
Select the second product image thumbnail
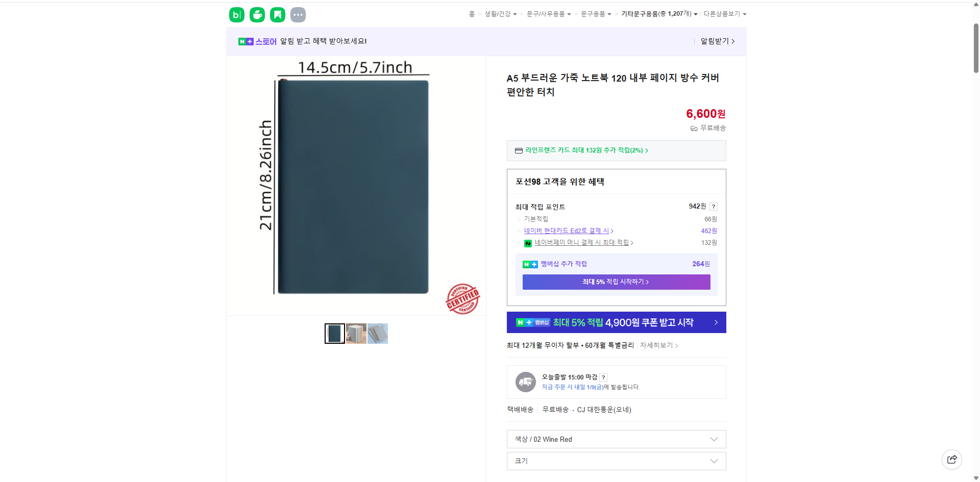click(356, 333)
